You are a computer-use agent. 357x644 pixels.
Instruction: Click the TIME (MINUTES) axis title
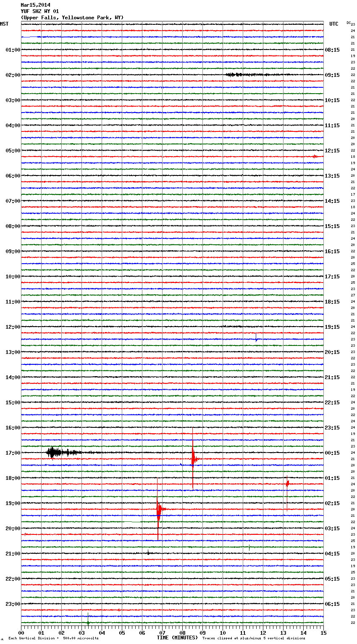[177, 638]
